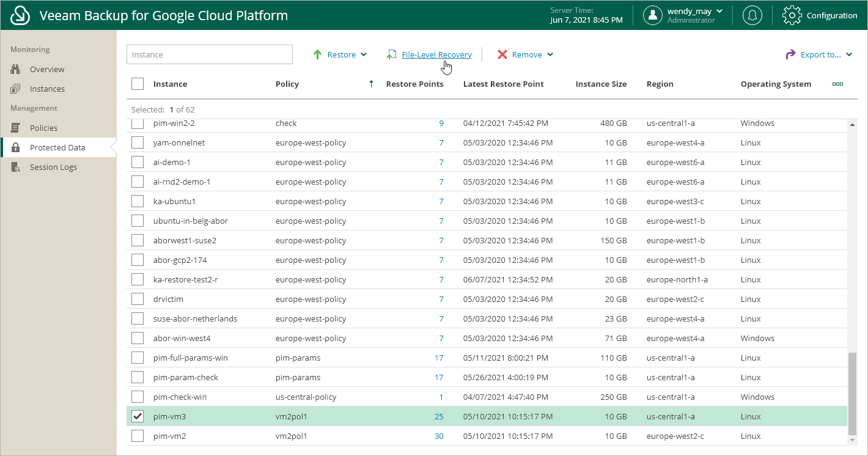Open restore points 30 for pim-vm2
The image size is (868, 456).
click(439, 436)
